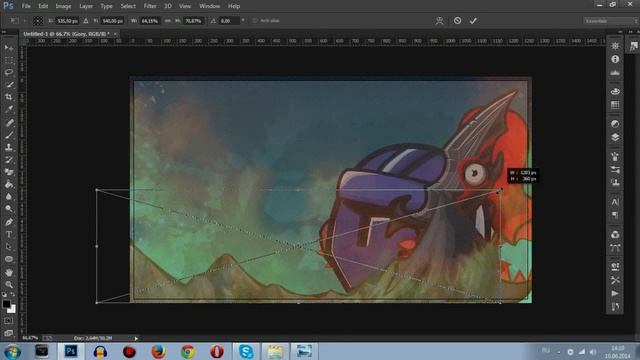
Task: Commit the transform with the checkmark
Action: (473, 21)
